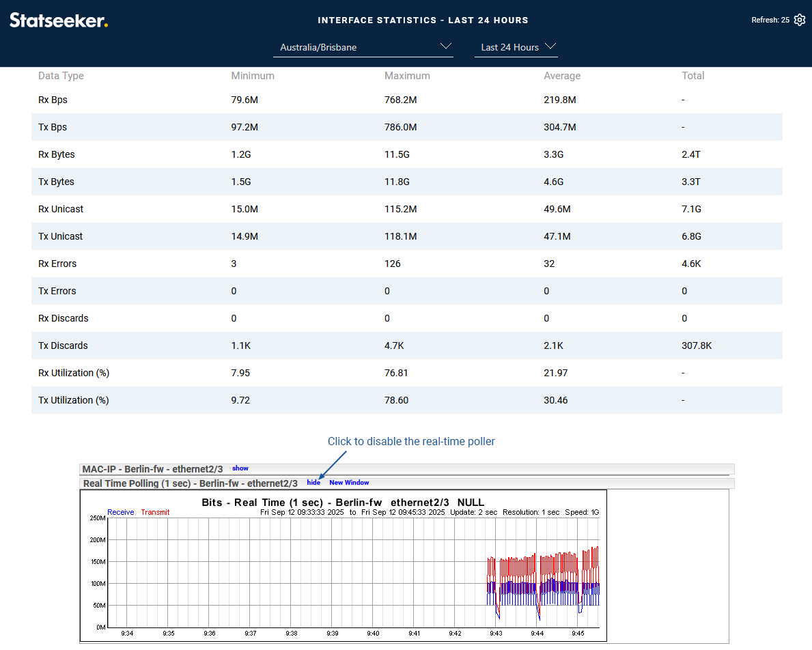The width and height of the screenshot is (812, 650).
Task: Click the red Transmit legend label
Action: [x=155, y=512]
